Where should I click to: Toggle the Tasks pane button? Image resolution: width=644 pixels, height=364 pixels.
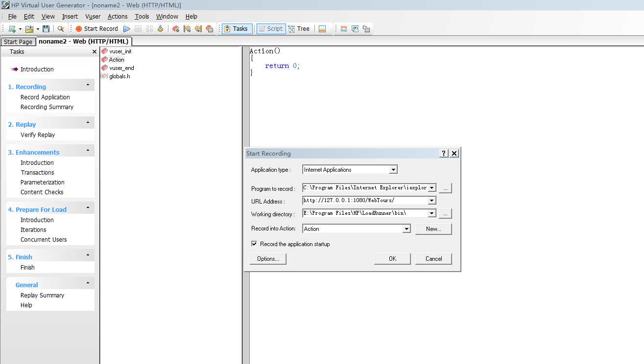pos(237,29)
